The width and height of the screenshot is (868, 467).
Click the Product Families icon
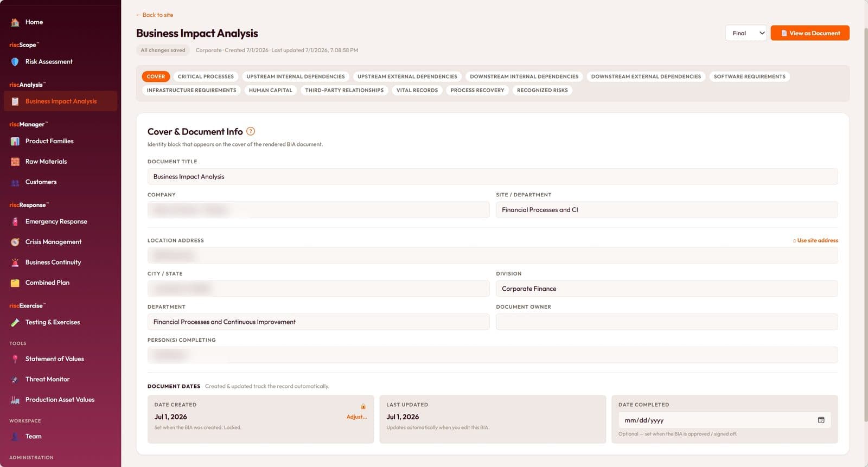(x=15, y=141)
